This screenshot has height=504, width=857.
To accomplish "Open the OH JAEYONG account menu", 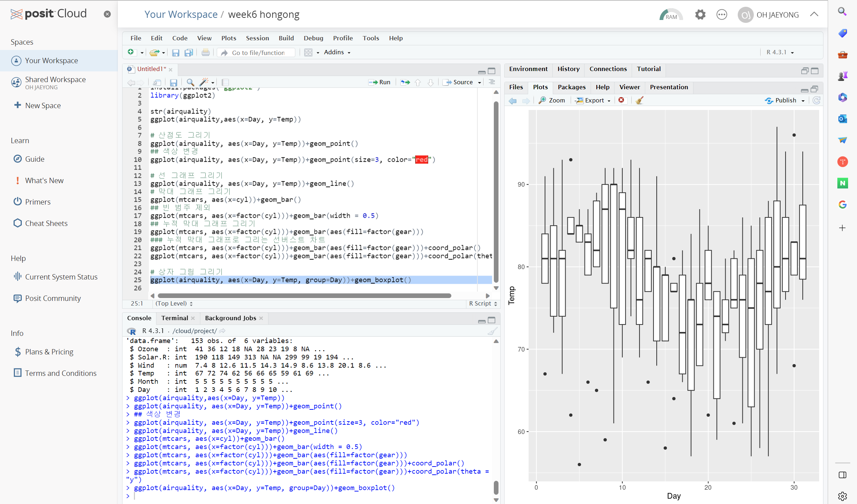I will pyautogui.click(x=768, y=15).
